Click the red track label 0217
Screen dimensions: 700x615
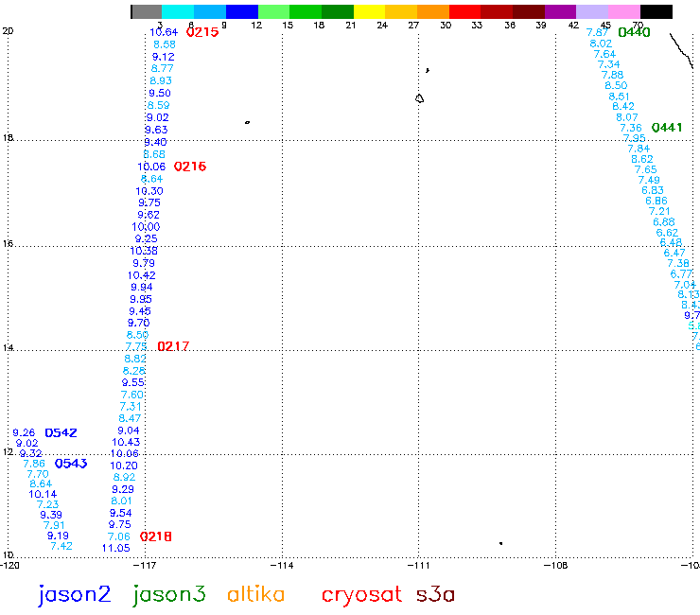(173, 346)
